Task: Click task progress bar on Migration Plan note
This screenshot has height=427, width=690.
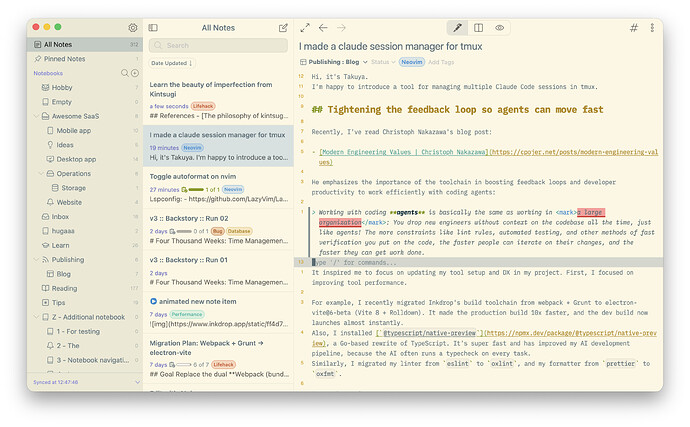Action: point(184,364)
